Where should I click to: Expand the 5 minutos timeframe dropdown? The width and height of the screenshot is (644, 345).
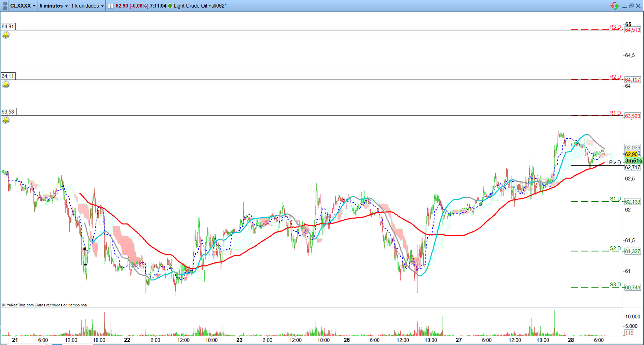click(53, 6)
